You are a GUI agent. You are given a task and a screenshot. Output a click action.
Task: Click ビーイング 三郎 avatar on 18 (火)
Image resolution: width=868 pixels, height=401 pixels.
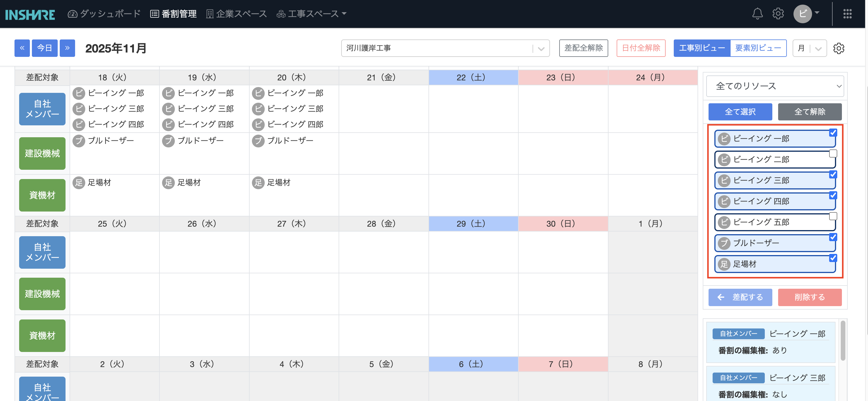tap(79, 109)
